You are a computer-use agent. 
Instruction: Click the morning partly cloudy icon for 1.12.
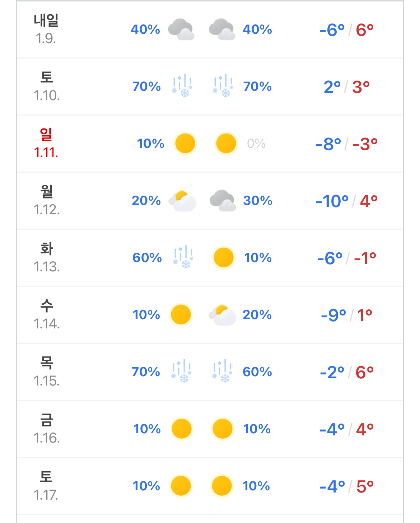point(183,201)
